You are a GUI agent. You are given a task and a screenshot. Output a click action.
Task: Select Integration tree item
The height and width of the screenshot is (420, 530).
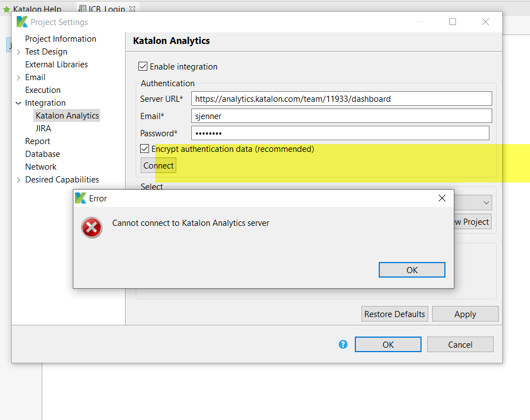(x=45, y=103)
